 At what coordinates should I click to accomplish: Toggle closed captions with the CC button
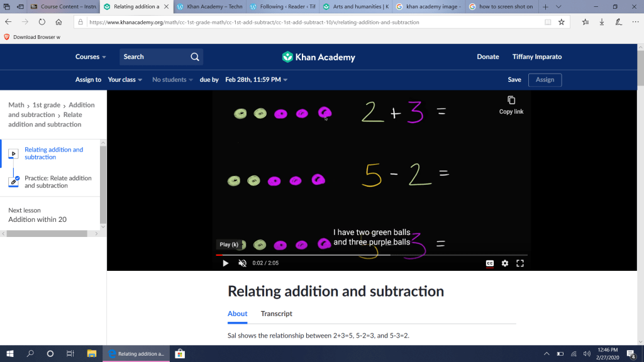tap(490, 263)
